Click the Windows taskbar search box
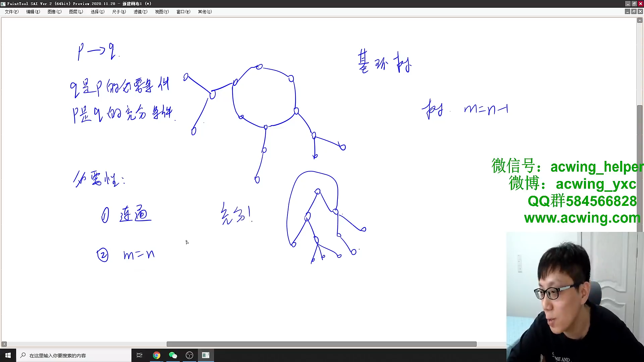 (x=74, y=355)
